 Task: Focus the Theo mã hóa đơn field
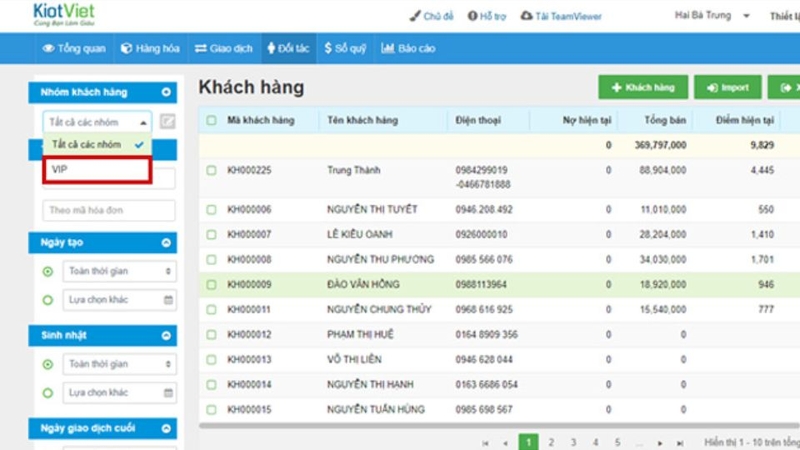tap(109, 210)
